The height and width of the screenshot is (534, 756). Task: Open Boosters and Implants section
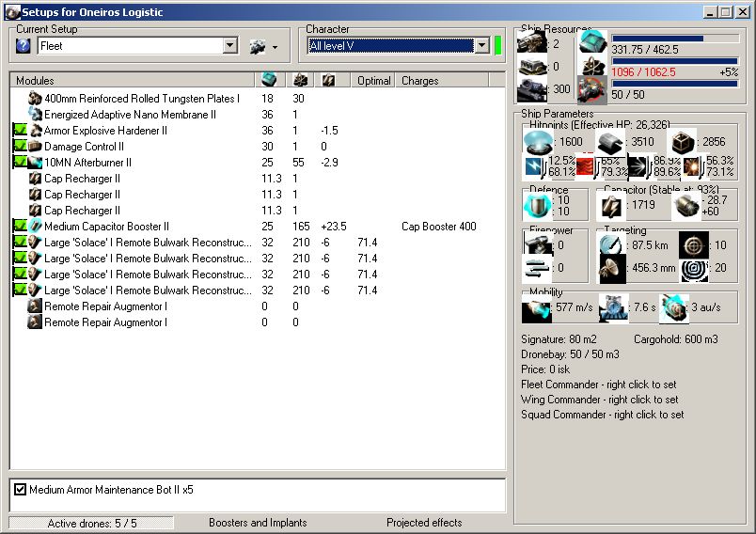tap(258, 523)
